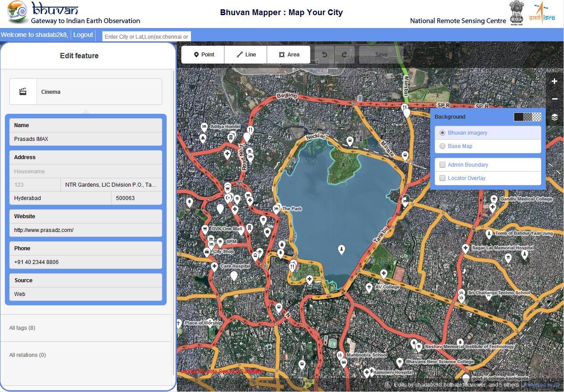Screen dimensions: 564x392
Task: Click the redo arrow button
Action: click(344, 55)
